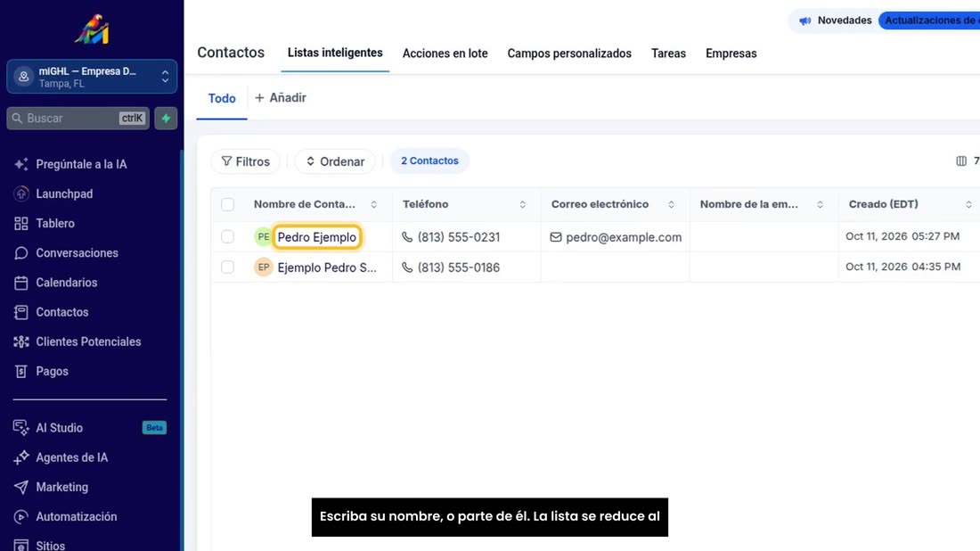Click the Buscar search field
Image resolution: width=980 pixels, height=551 pixels.
78,119
